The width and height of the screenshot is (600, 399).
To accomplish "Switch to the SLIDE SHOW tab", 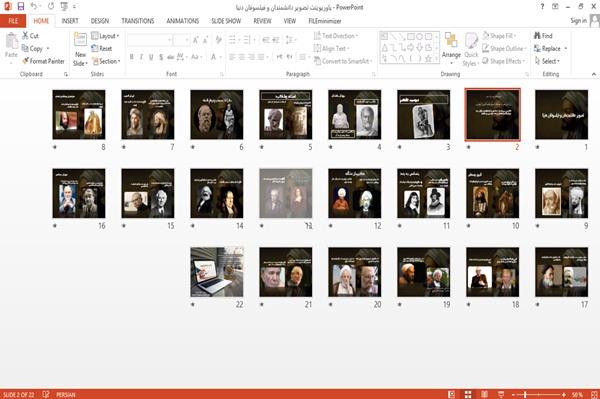I will click(x=226, y=21).
